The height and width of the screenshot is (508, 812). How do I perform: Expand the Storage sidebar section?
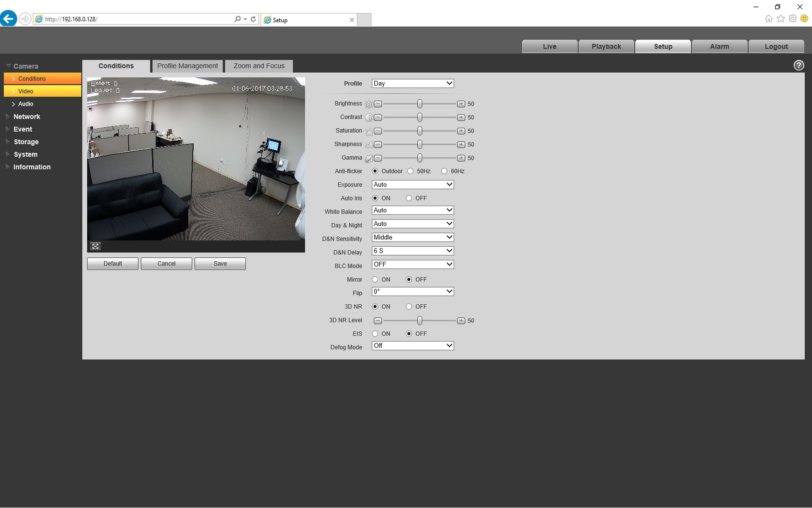(x=26, y=142)
